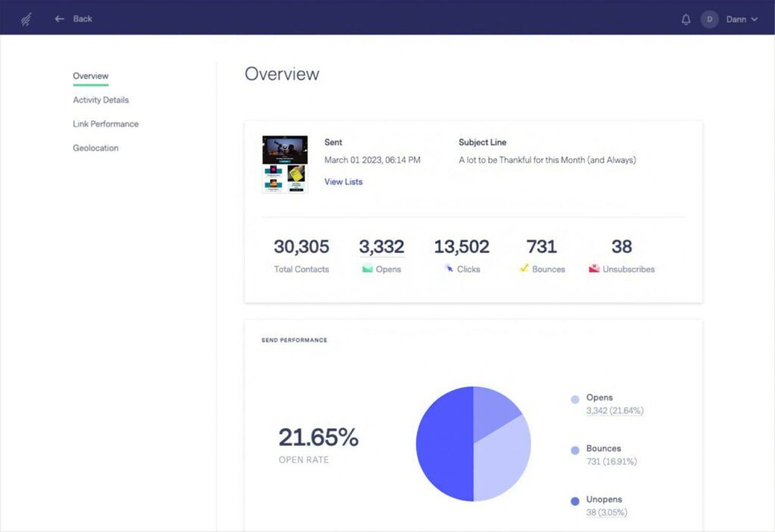This screenshot has height=532, width=775.
Task: Click the red Unsubscribes icon
Action: click(x=595, y=268)
